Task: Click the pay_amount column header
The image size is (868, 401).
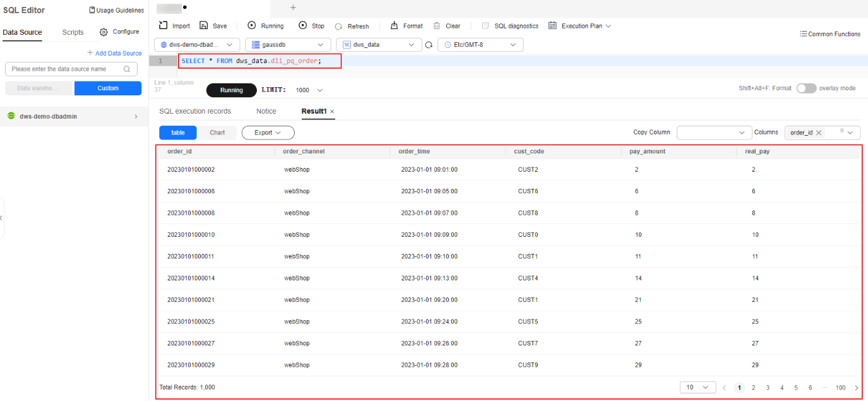Action: tap(648, 152)
